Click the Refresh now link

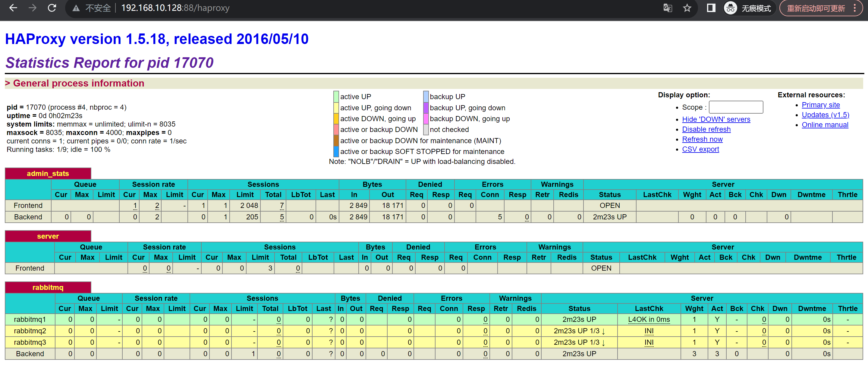702,139
